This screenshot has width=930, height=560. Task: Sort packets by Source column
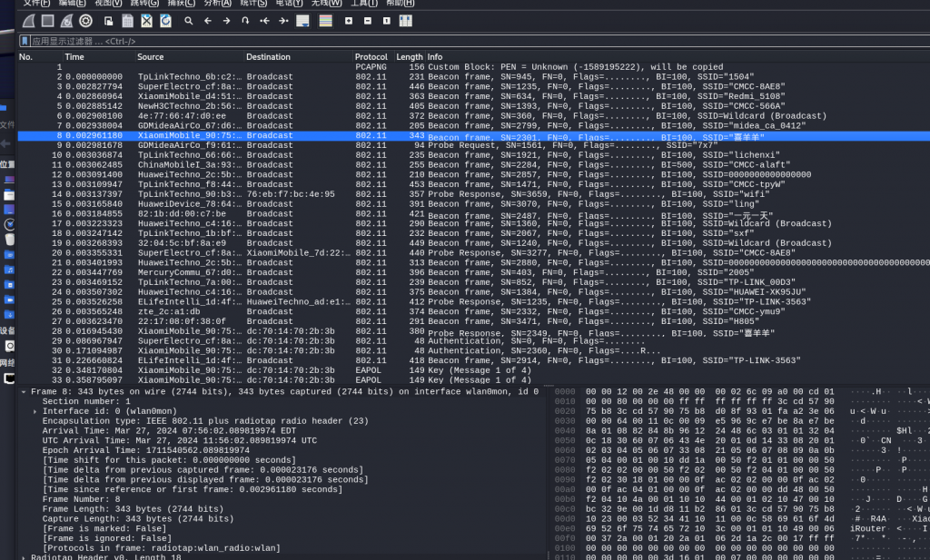coord(190,57)
